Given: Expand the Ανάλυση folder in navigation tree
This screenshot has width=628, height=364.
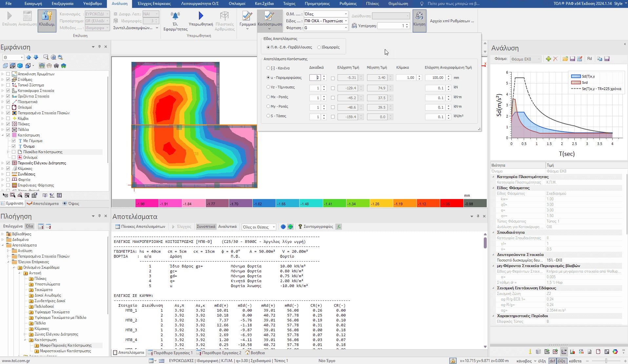Looking at the screenshot, I should [8, 251].
